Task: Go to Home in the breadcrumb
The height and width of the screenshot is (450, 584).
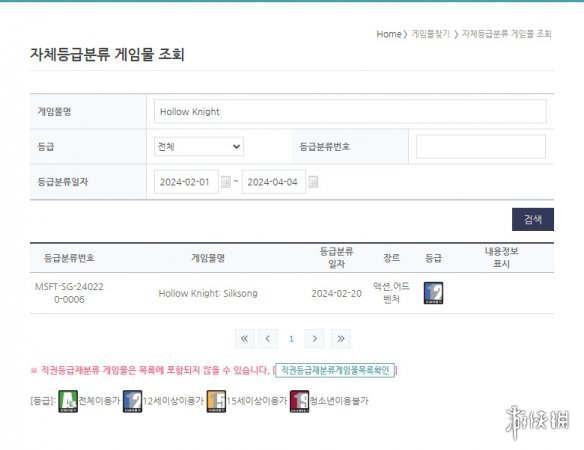Action: click(389, 34)
